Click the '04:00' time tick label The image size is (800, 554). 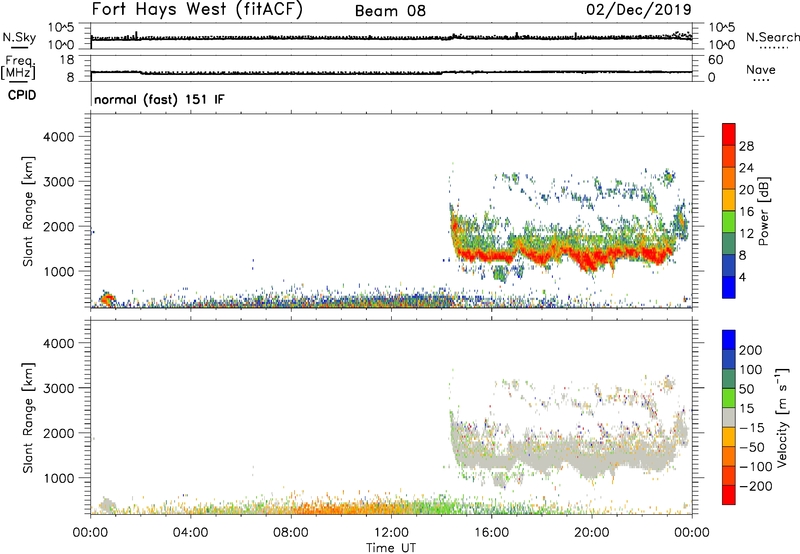190,533
